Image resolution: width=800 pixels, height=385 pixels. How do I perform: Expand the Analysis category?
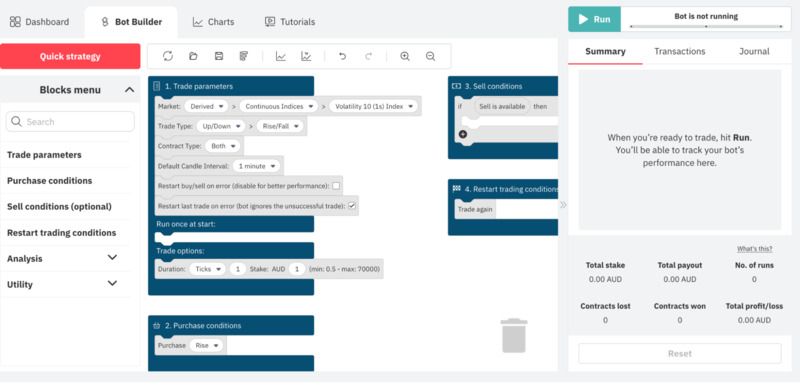click(112, 258)
